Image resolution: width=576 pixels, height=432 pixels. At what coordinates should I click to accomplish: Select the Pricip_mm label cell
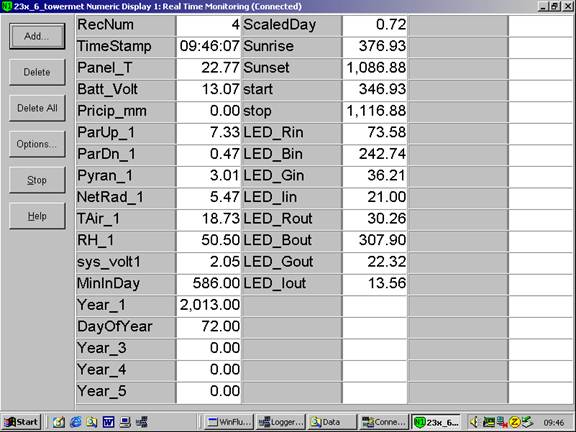[126, 112]
